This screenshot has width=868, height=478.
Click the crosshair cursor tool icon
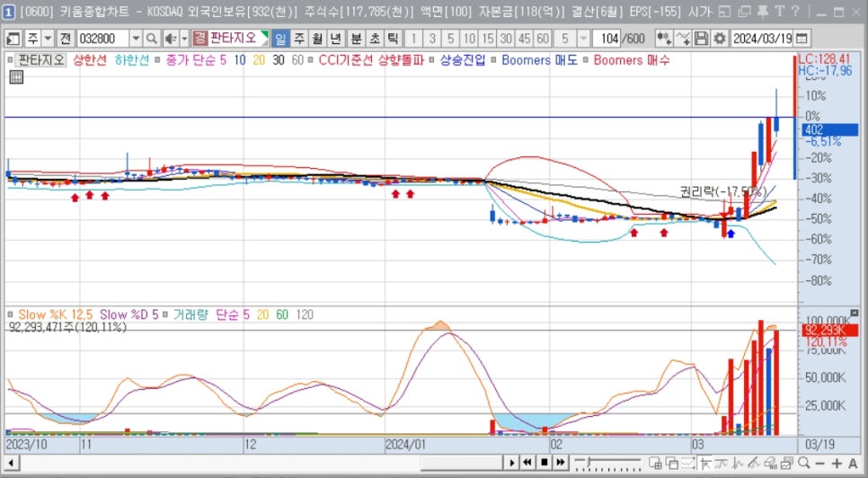click(705, 463)
